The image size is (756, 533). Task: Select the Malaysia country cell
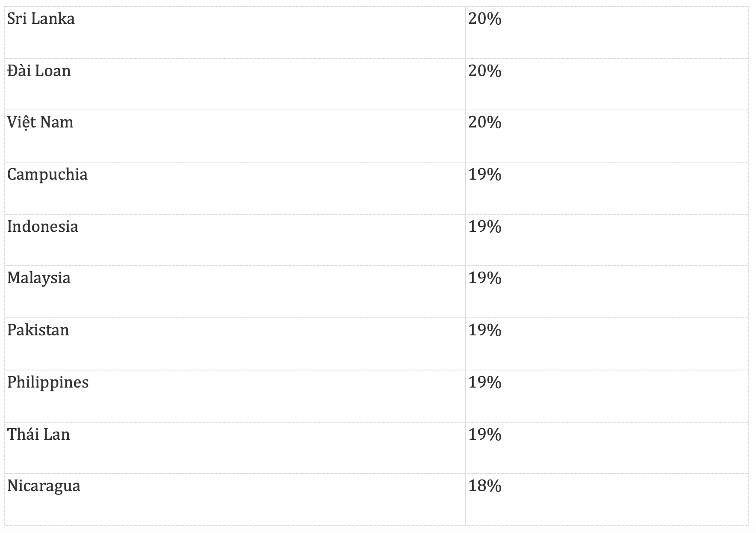[x=39, y=278]
